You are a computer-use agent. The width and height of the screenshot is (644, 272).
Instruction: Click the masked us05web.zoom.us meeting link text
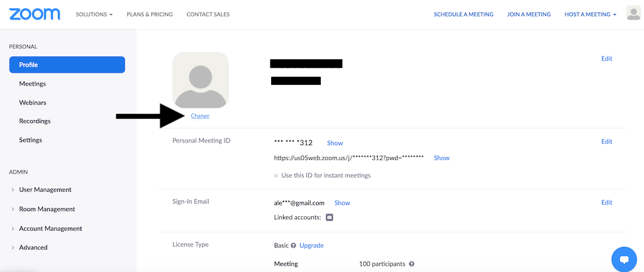pos(348,158)
